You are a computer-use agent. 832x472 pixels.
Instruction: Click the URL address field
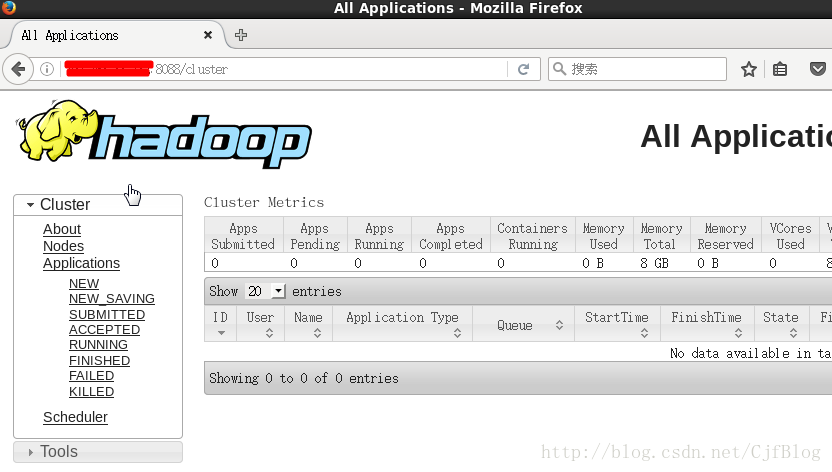tap(284, 69)
